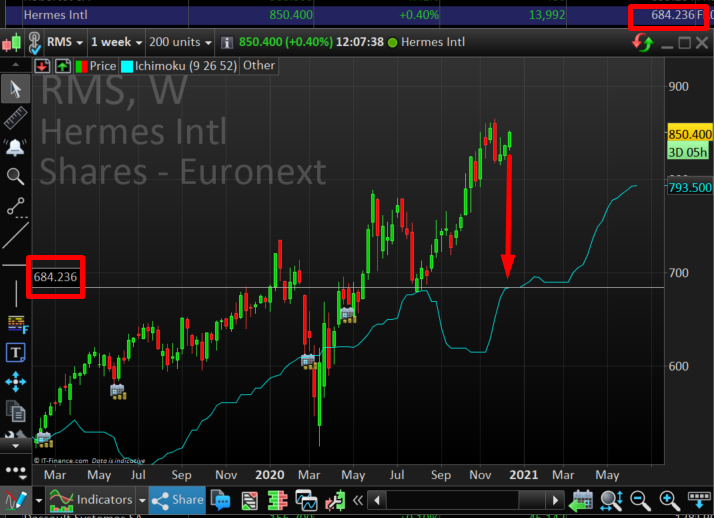Viewport: 714px width, 518px height.
Task: Open the more options dots menu
Action: [15, 471]
